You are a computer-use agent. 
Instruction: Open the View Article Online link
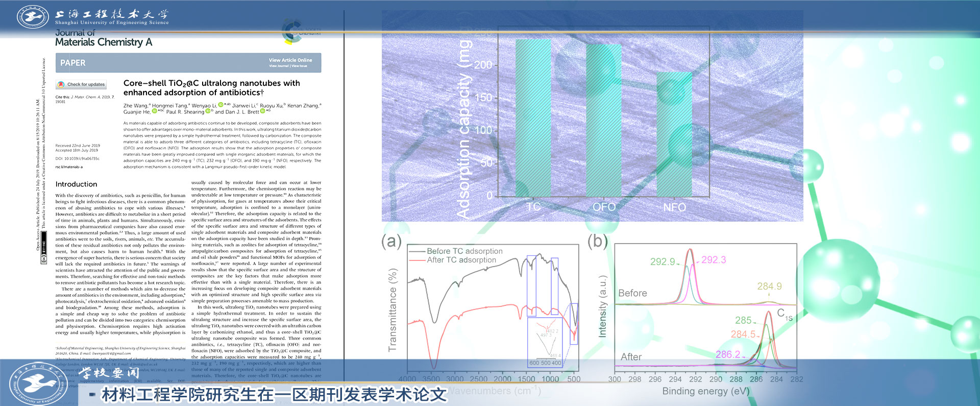point(290,60)
